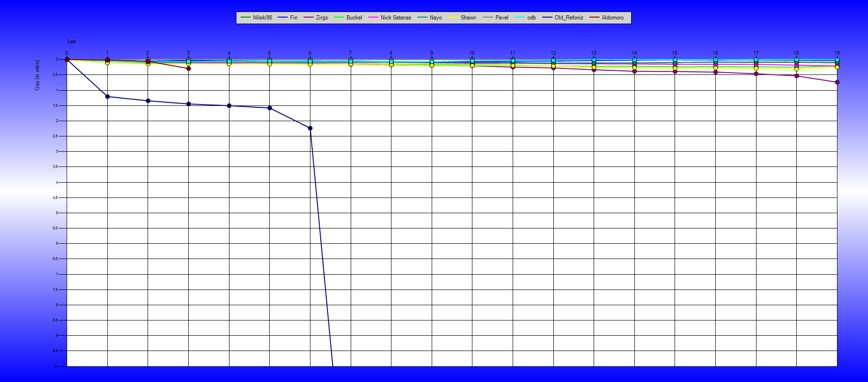Click Shawn's yellow data point at lap 19
The image size is (868, 382).
pos(837,67)
